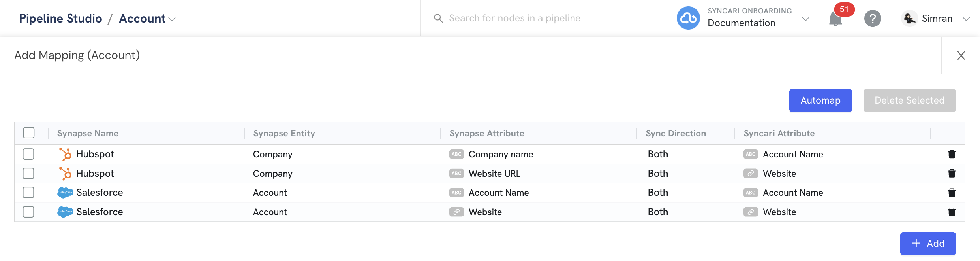Click the Add mapping button
Screen dimensions: 980x261
(x=928, y=244)
